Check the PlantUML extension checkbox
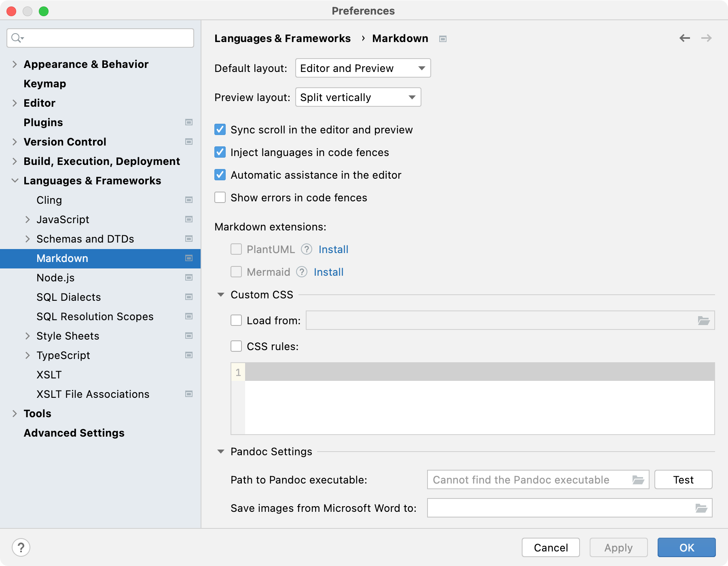The width and height of the screenshot is (728, 566). 236,249
